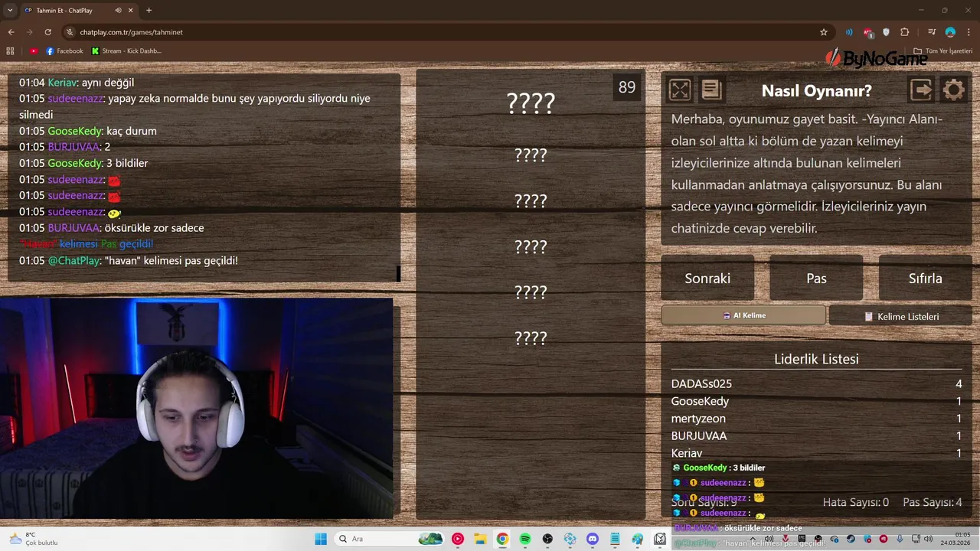Go back to the previous page
The height and width of the screenshot is (551, 980).
tap(11, 32)
